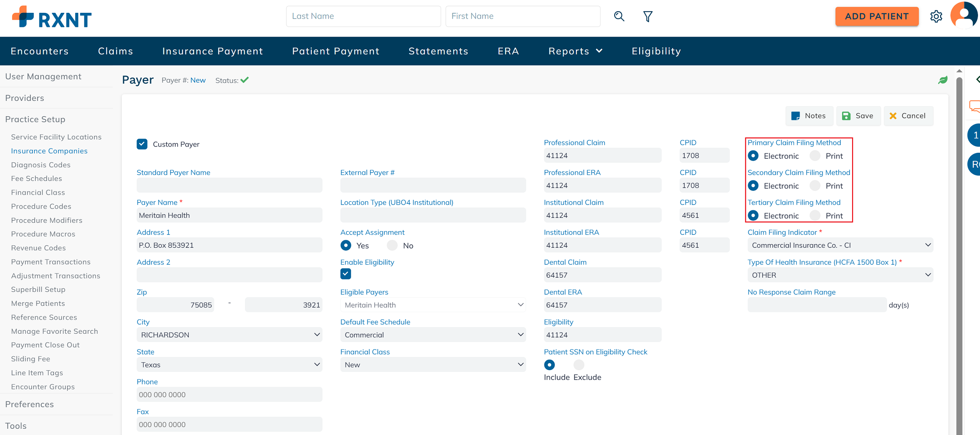
Task: Open the filter funnel icon
Action: (x=647, y=16)
